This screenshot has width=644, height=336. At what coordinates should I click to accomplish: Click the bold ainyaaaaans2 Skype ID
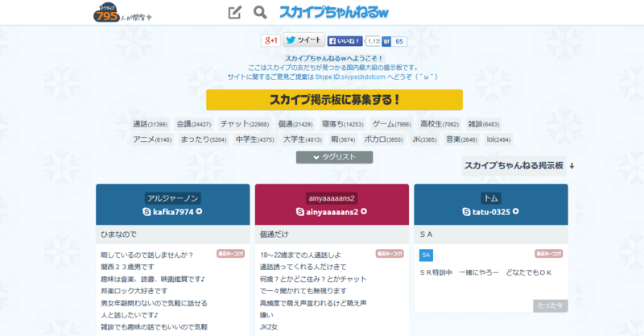tap(332, 212)
